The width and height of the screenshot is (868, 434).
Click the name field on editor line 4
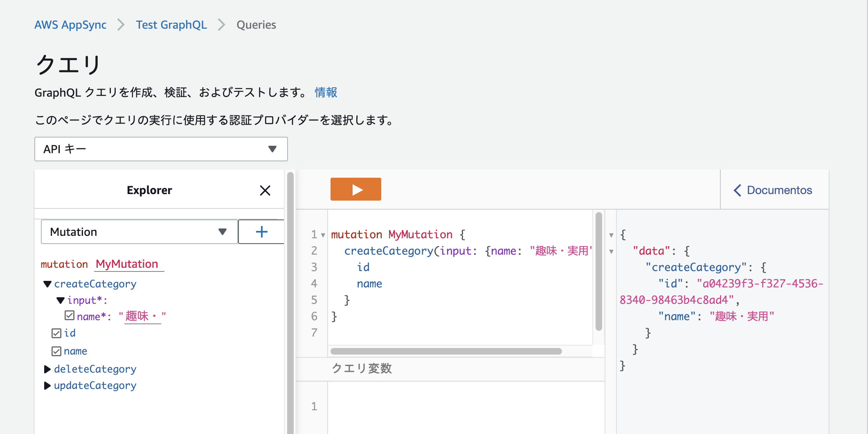pos(369,284)
